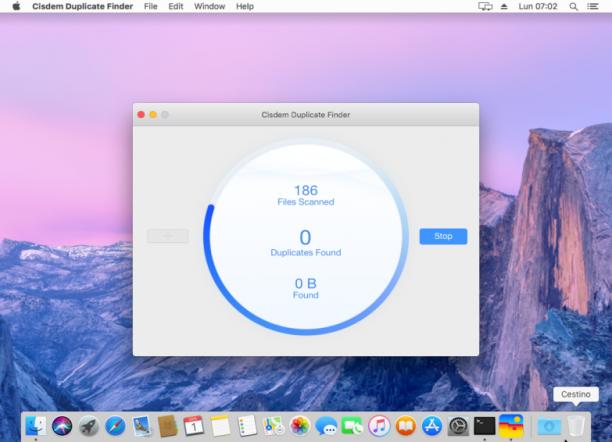
Task: Click the screen mirroring menu bar icon
Action: (485, 6)
